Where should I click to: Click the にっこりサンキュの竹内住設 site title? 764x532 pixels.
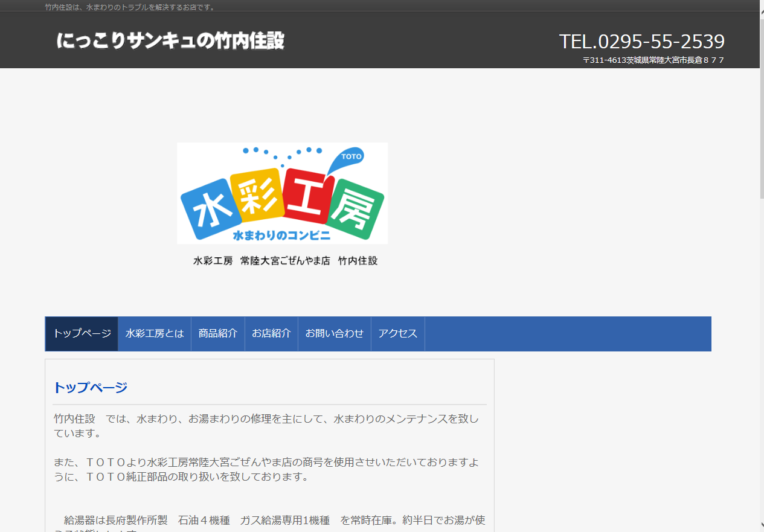pos(170,40)
